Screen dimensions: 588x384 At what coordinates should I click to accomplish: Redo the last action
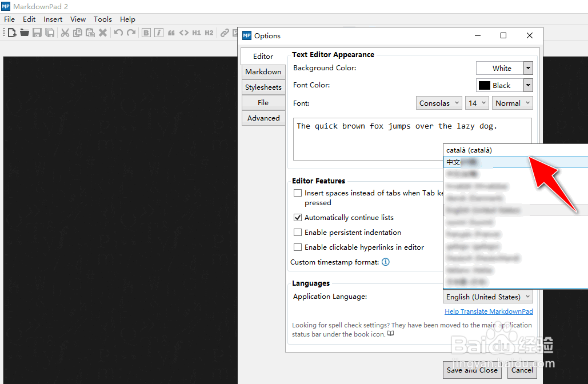pos(131,33)
